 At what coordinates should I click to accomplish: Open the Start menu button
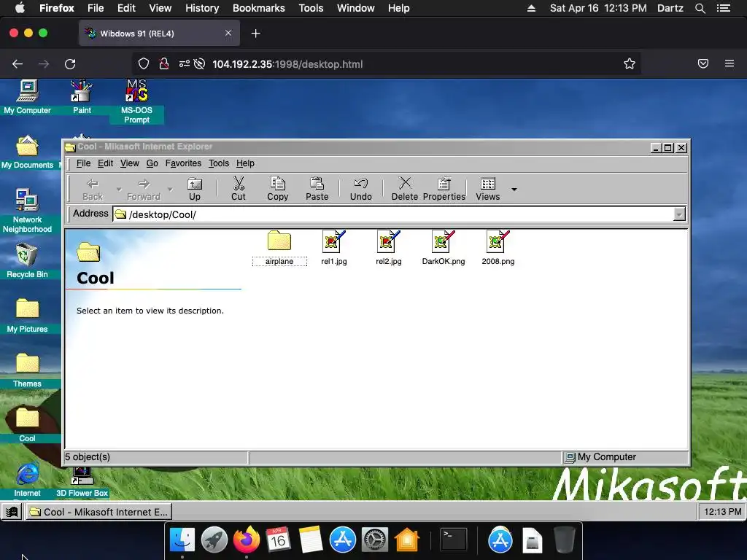12,512
